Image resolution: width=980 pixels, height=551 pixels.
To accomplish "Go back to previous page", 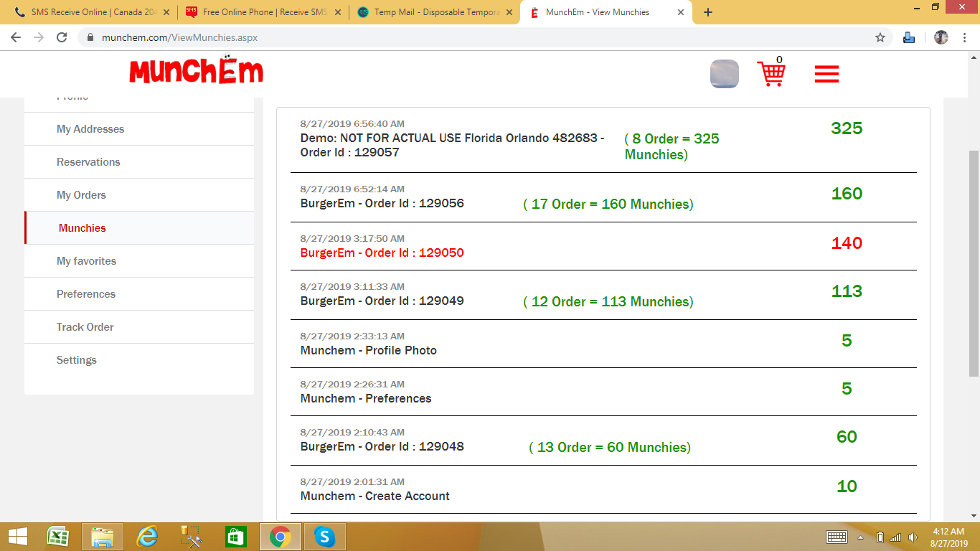I will (x=16, y=38).
